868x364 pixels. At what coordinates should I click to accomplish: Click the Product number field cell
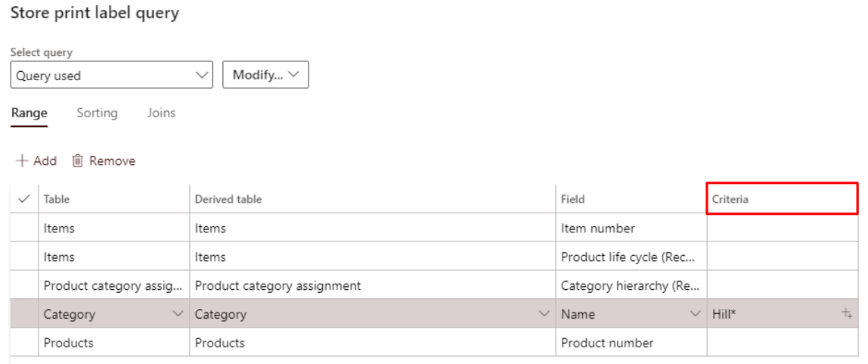[x=631, y=343]
